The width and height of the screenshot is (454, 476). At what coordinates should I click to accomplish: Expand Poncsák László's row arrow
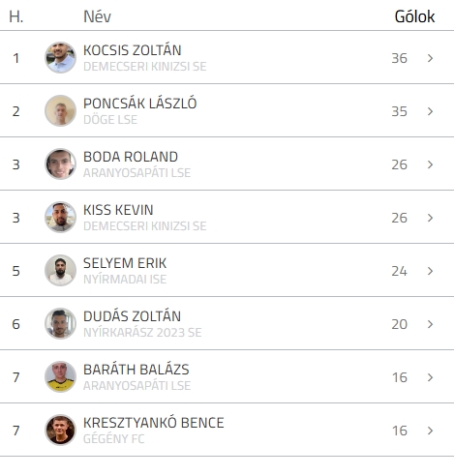pyautogui.click(x=430, y=111)
